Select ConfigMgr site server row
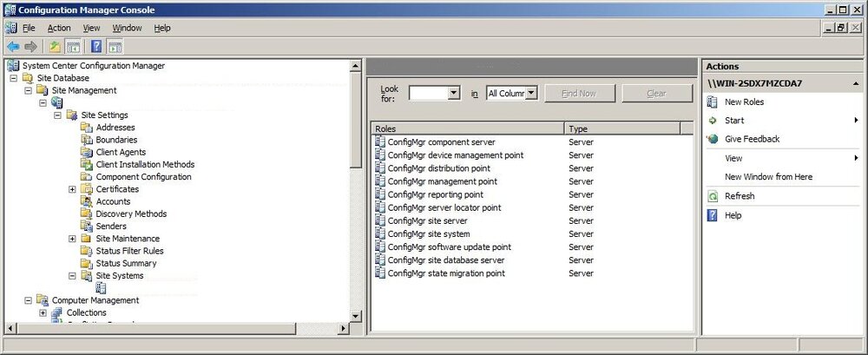 (x=533, y=220)
